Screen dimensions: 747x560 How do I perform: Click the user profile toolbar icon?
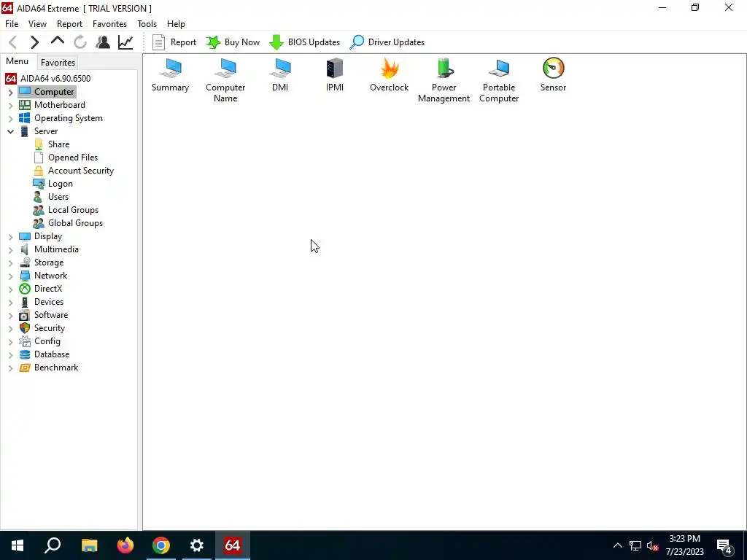(102, 42)
